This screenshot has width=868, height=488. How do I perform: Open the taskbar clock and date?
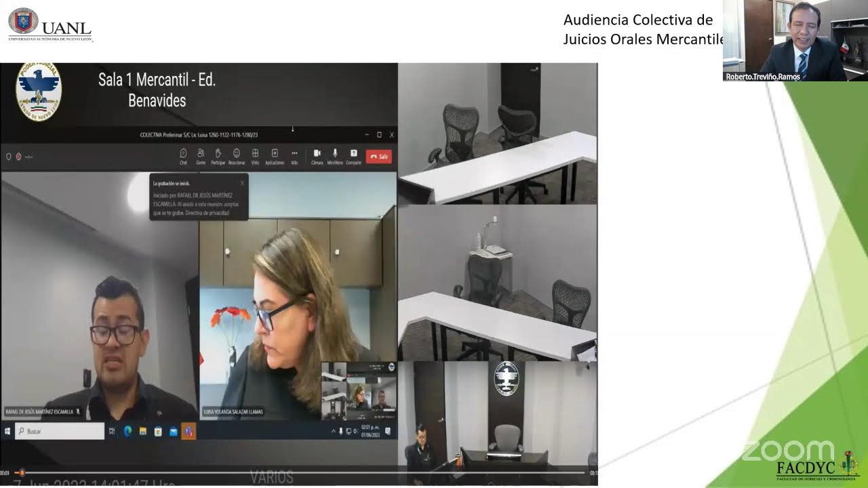369,431
